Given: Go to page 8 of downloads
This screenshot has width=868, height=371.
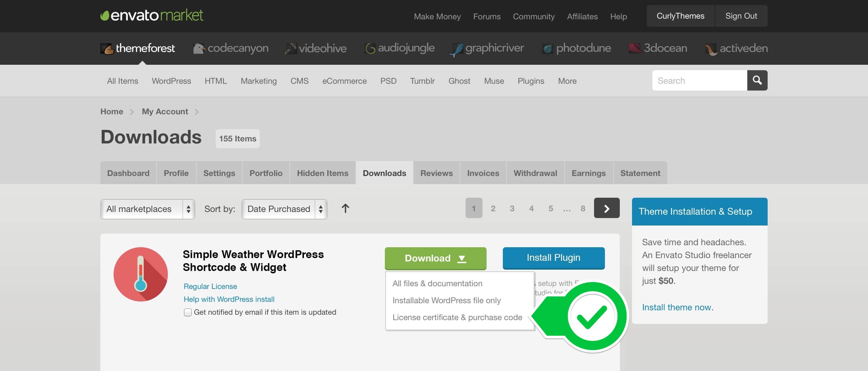Looking at the screenshot, I should point(583,208).
